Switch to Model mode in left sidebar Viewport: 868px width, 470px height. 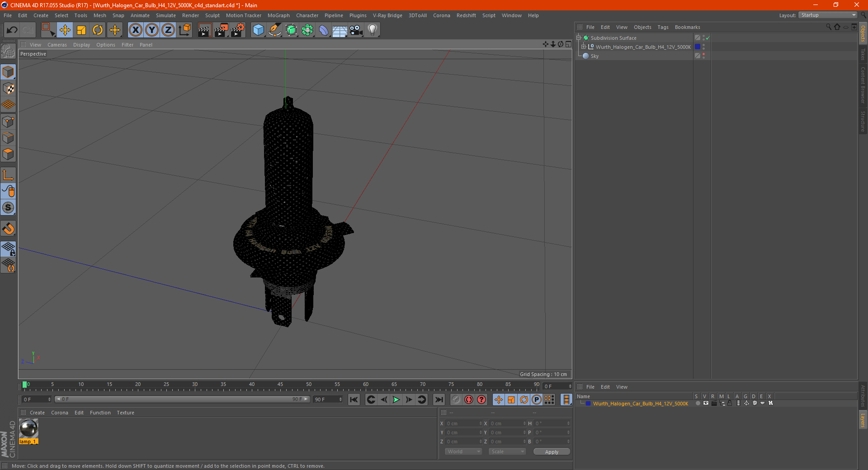pos(8,72)
